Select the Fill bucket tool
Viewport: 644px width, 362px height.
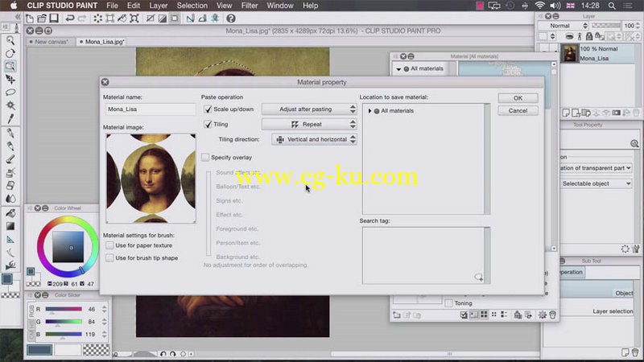click(x=10, y=213)
